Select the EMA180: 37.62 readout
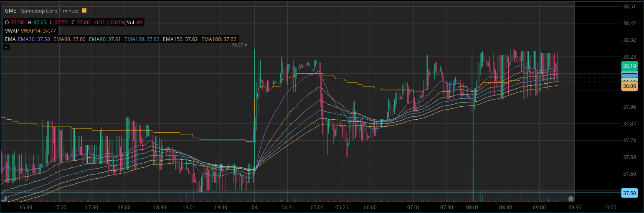This screenshot has width=644, height=213. (x=219, y=39)
